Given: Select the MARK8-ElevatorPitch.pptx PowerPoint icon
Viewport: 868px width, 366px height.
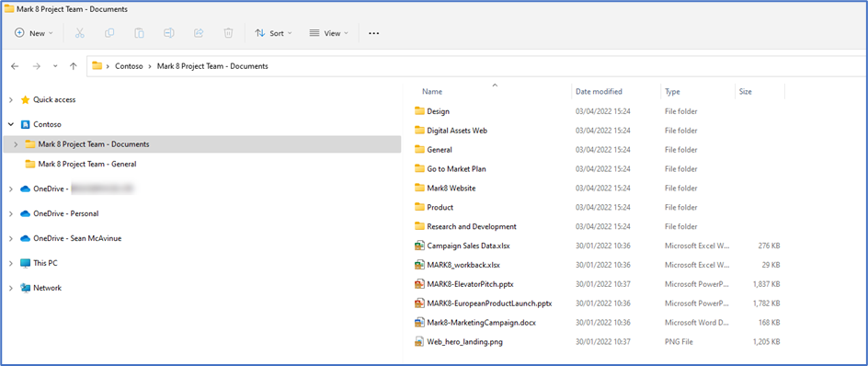Looking at the screenshot, I should click(419, 284).
